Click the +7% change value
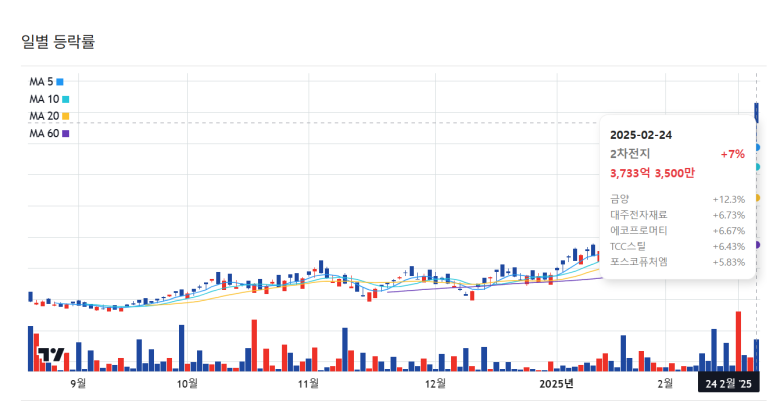This screenshot has height=419, width=773. 733,154
